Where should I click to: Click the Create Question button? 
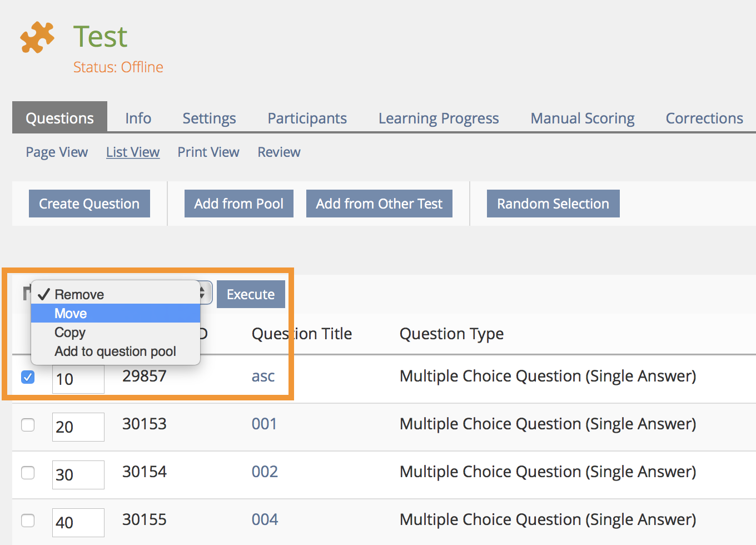tap(89, 204)
